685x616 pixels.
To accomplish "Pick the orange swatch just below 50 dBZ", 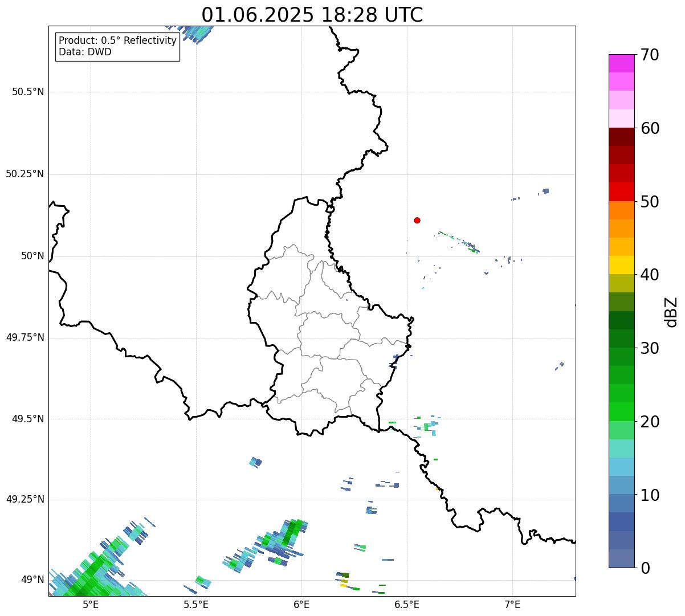I will pos(621,210).
